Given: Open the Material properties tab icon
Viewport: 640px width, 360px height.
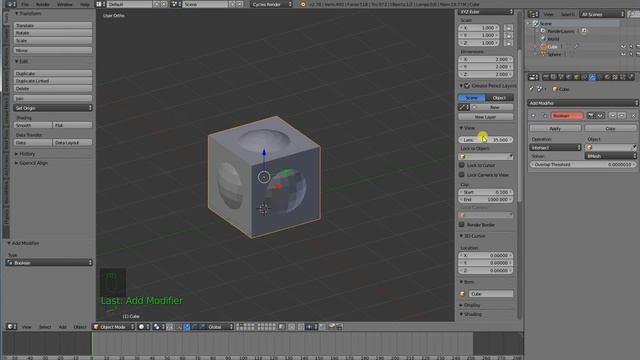Looking at the screenshot, I should coord(608,77).
